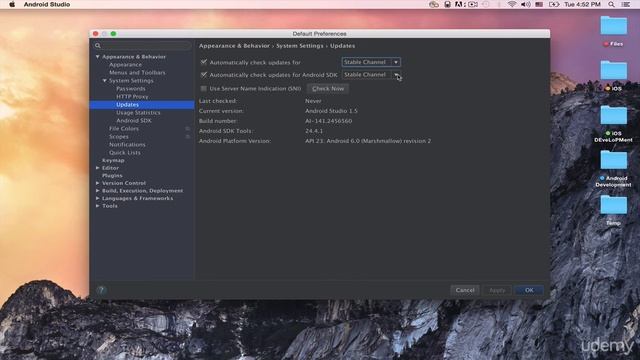Expand the Tools node
Image resolution: width=640 pixels, height=360 pixels.
98,206
